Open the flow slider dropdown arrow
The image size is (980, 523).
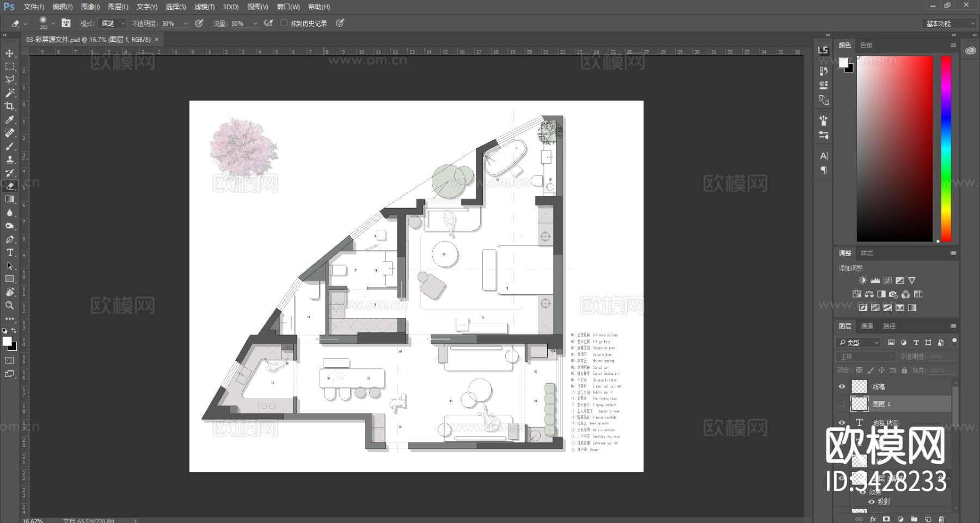pos(255,24)
